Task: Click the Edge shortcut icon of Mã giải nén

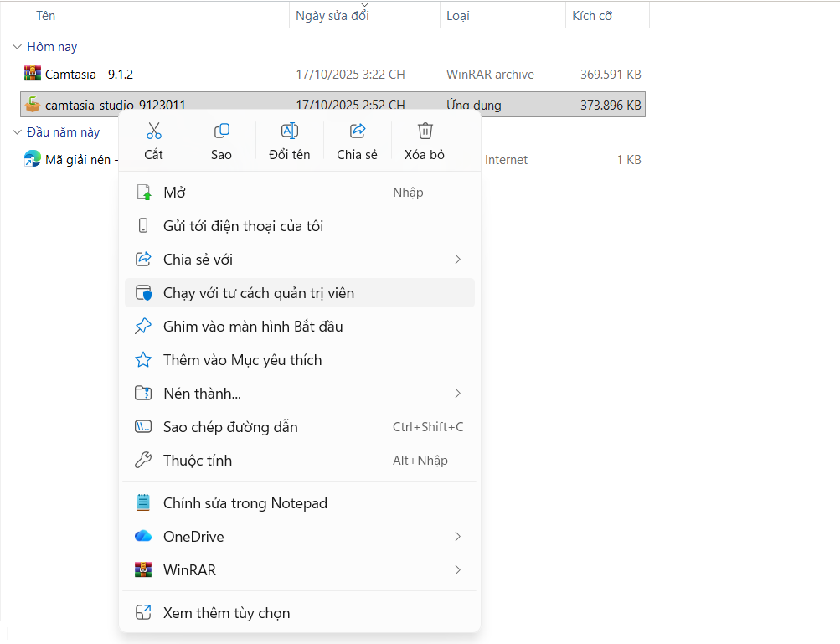Action: 33,159
